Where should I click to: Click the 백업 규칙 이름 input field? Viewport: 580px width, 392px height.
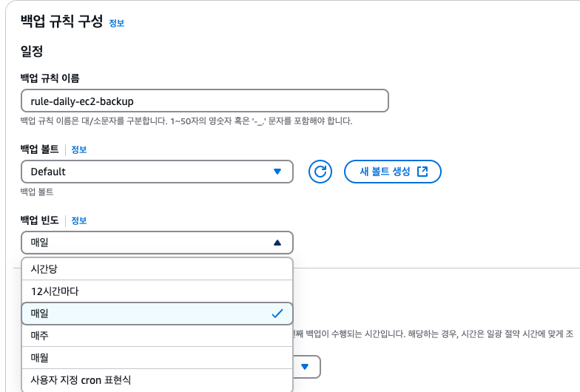(x=204, y=101)
